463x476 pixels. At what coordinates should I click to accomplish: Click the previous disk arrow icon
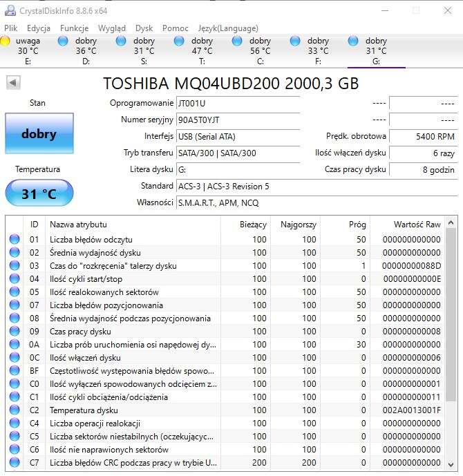[12, 83]
